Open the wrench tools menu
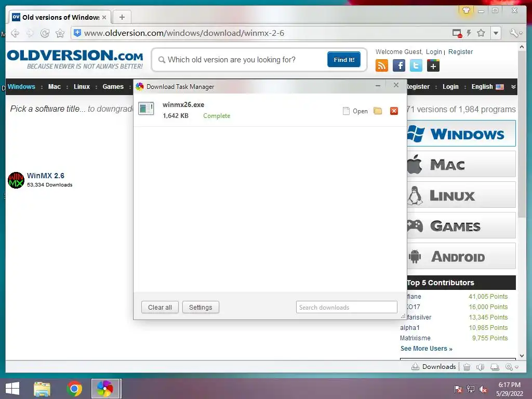 pos(516,33)
